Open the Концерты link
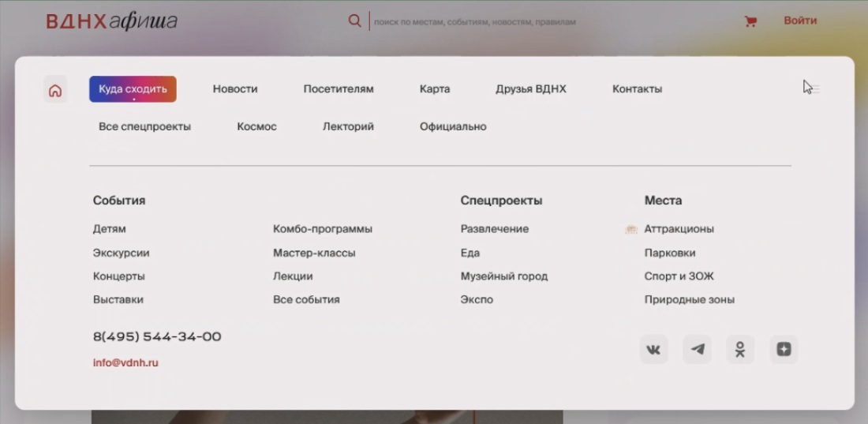 [x=119, y=276]
